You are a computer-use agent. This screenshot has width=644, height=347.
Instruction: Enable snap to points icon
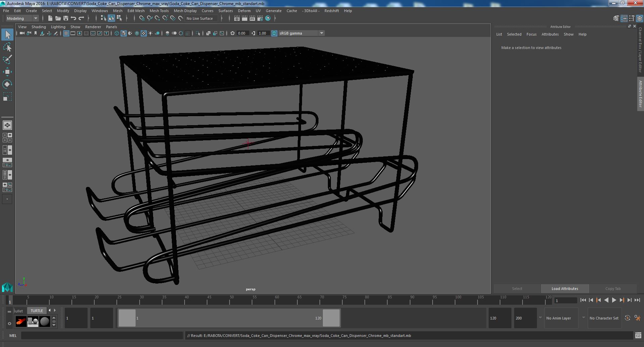[x=157, y=18]
